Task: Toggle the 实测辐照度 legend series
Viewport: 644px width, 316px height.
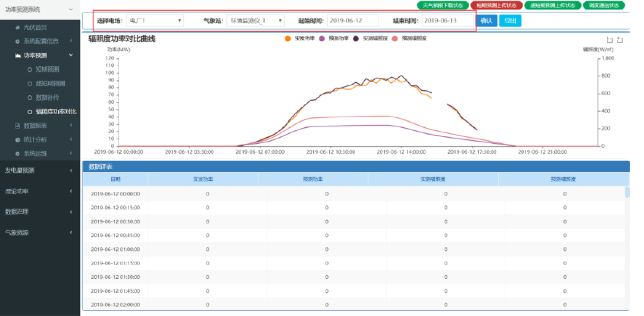Action: point(370,38)
